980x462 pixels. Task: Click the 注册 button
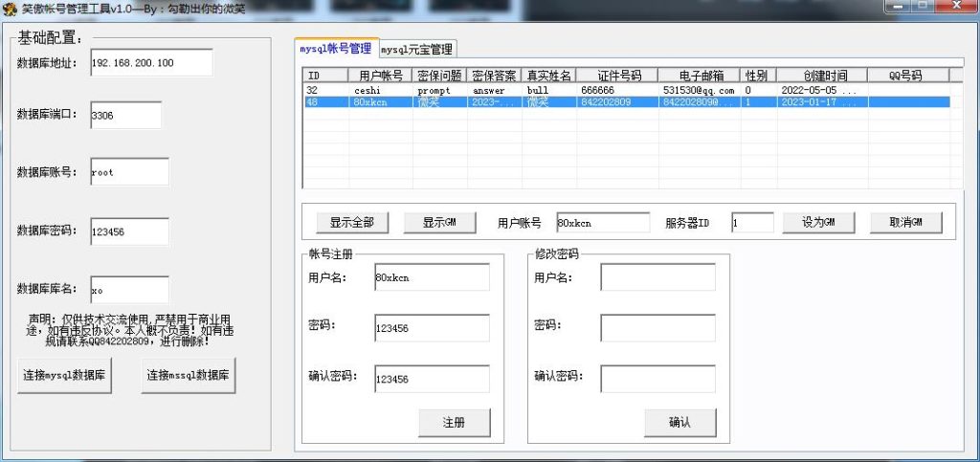[x=455, y=423]
